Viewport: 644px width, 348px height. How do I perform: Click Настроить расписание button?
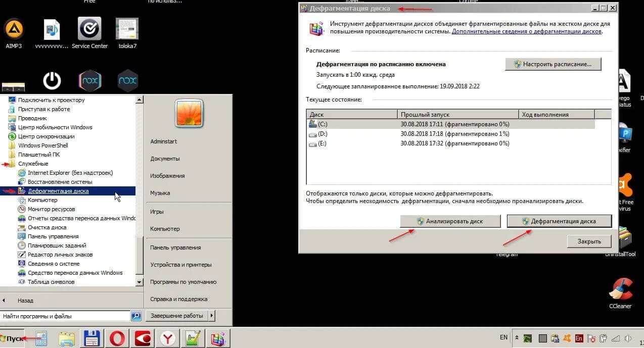553,64
